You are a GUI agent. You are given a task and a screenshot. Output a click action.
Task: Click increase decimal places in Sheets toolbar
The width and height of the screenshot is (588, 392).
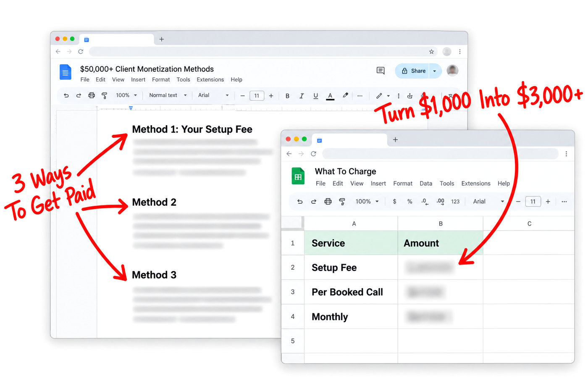tap(440, 202)
